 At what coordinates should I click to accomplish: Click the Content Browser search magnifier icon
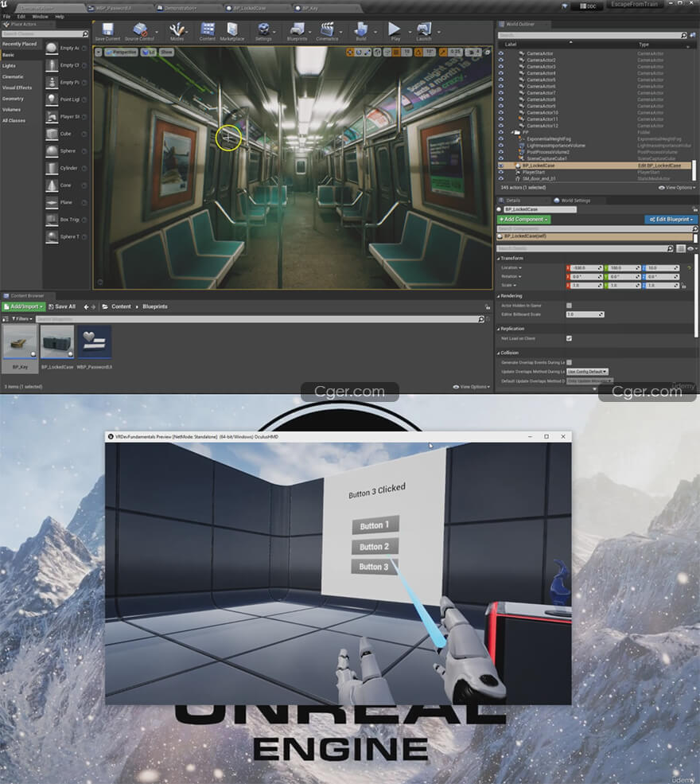click(x=481, y=319)
